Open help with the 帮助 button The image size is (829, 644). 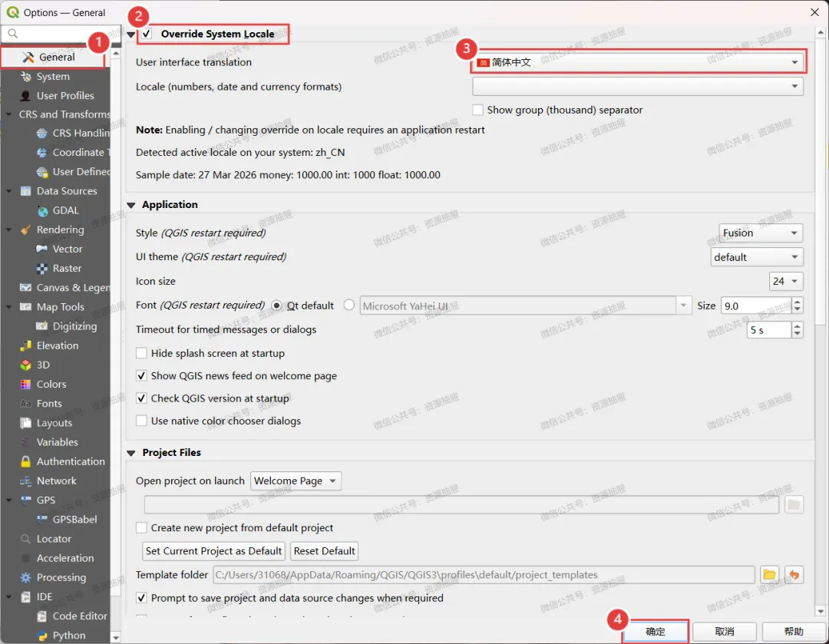(794, 631)
